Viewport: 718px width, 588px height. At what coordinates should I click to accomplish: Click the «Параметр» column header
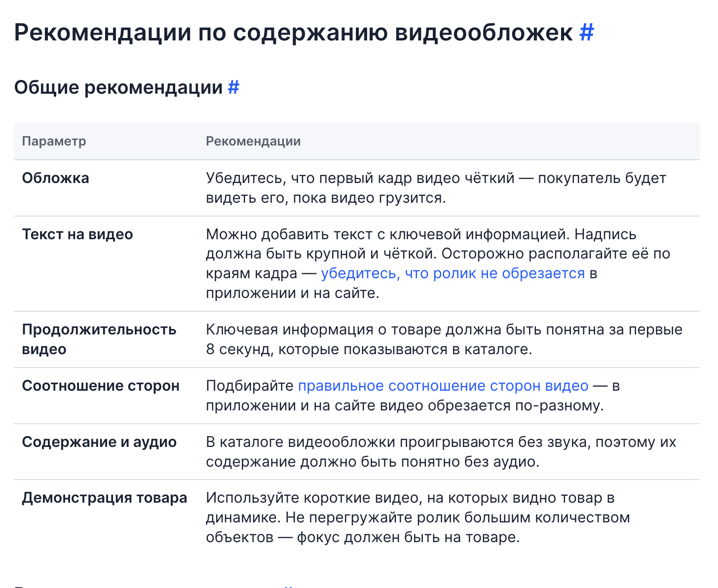tap(54, 141)
